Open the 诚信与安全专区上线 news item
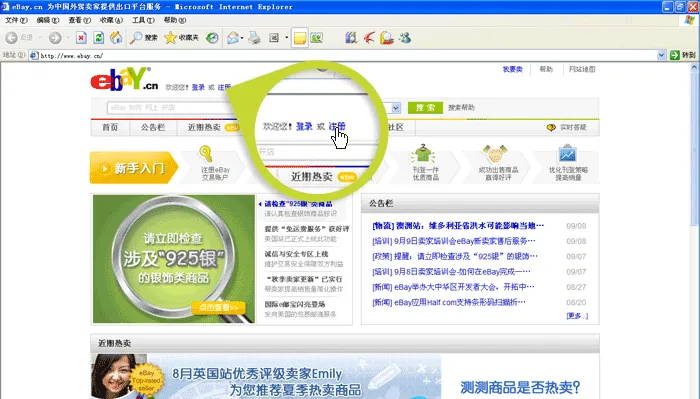700x399 pixels. tap(296, 254)
